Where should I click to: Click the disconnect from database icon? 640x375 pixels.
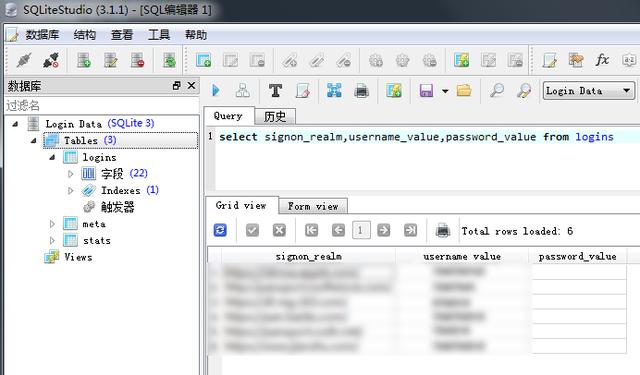point(51,60)
